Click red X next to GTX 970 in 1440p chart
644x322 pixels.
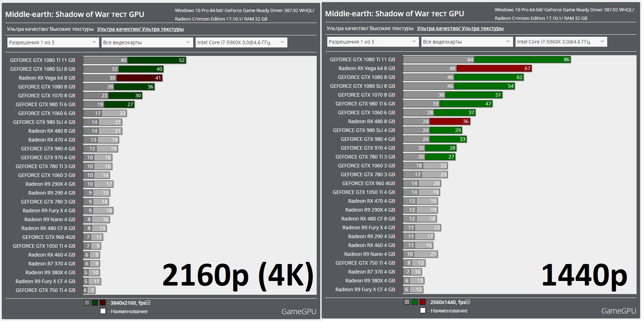pyautogui.click(x=398, y=148)
